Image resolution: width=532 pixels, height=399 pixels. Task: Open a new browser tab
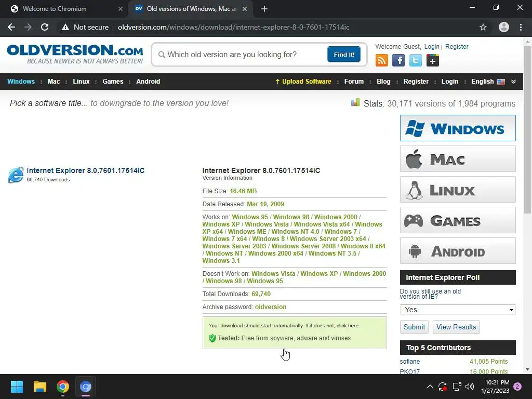tap(264, 9)
